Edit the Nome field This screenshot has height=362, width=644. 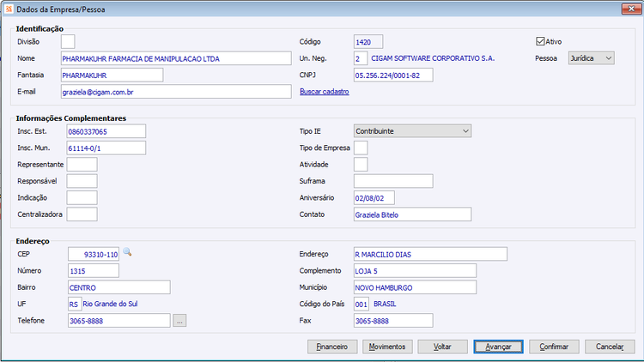[x=176, y=58]
